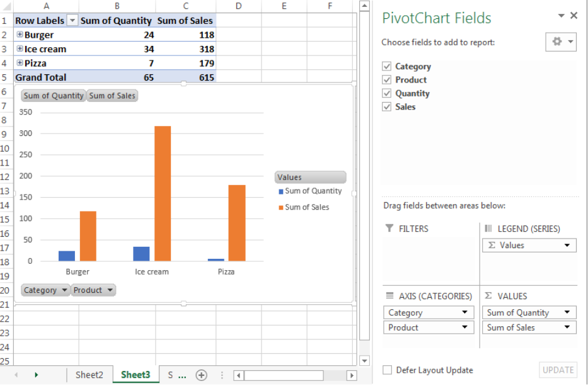Add a new worksheet with the plus icon
This screenshot has width=588, height=386.
coord(201,375)
